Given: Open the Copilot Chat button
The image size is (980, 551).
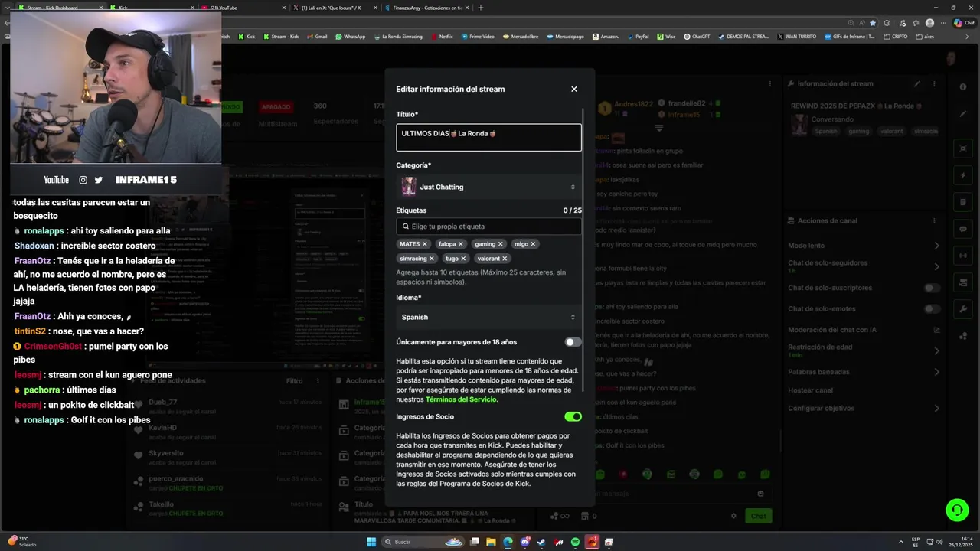Looking at the screenshot, I should click(x=963, y=23).
